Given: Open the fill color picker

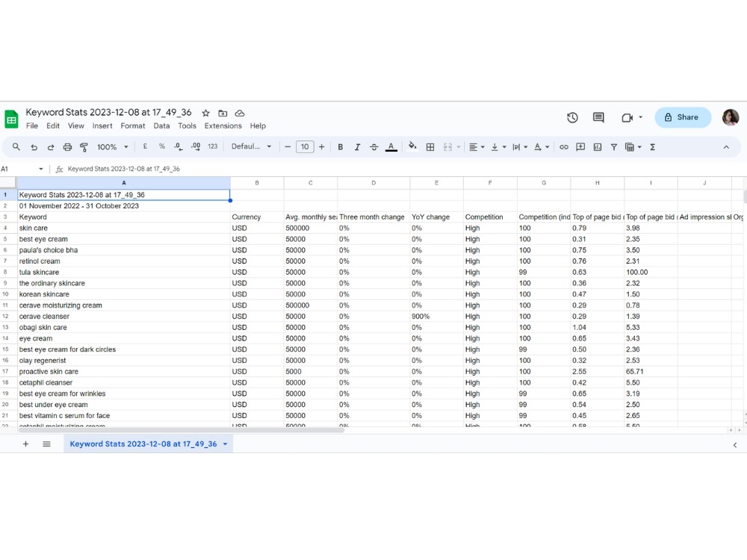Looking at the screenshot, I should coord(412,146).
